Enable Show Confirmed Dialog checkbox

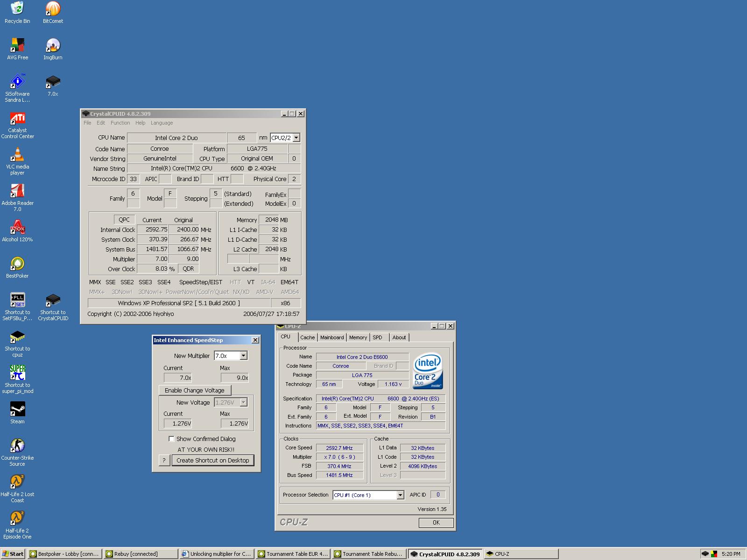171,439
